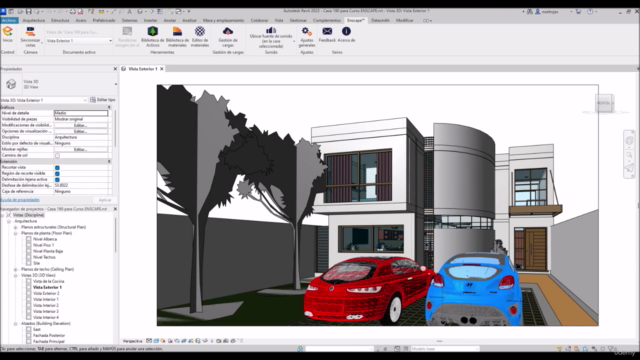Click the zoom icon on navigation bar

pyautogui.click(x=629, y=155)
